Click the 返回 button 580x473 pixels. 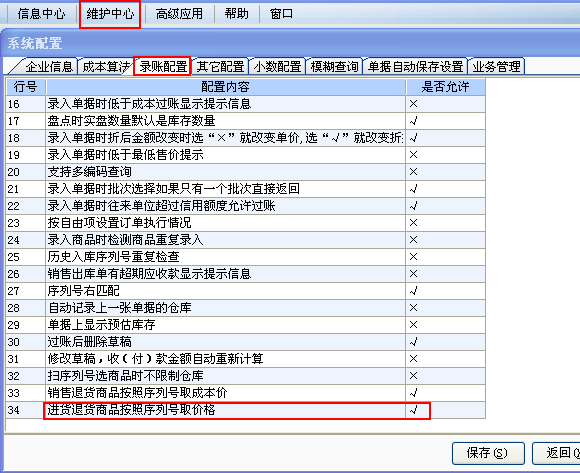pyautogui.click(x=557, y=453)
